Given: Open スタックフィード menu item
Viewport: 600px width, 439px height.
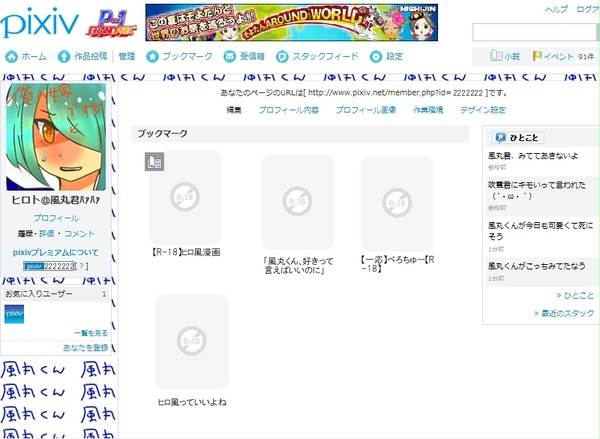Looking at the screenshot, I should (x=325, y=56).
